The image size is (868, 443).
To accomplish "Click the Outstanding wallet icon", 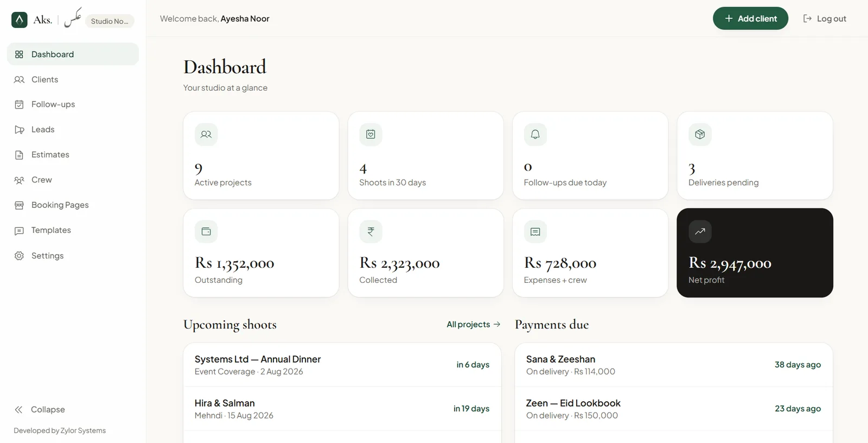I will coord(206,232).
